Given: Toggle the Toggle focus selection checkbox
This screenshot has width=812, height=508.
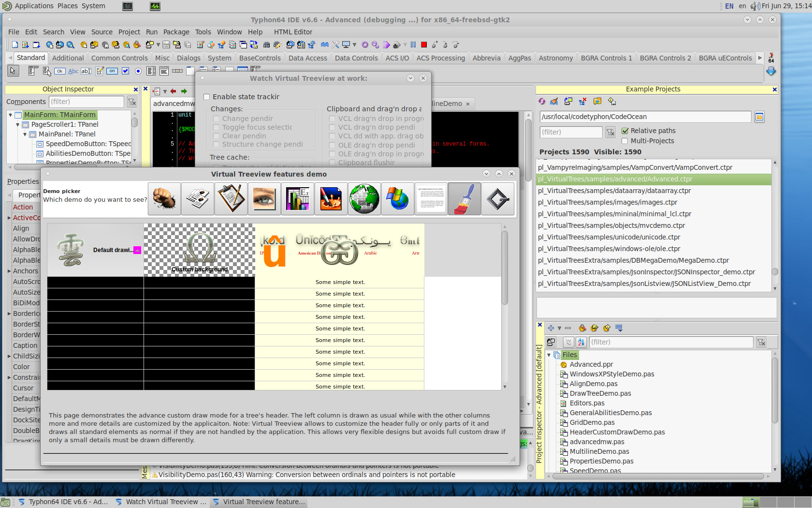Looking at the screenshot, I should [x=217, y=127].
